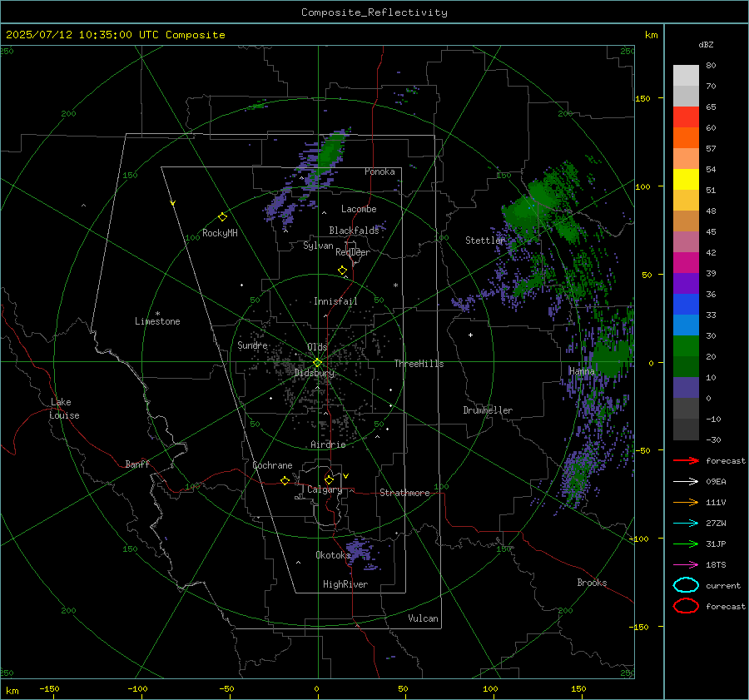
Task: Click the Limestone label
Action: point(157,321)
